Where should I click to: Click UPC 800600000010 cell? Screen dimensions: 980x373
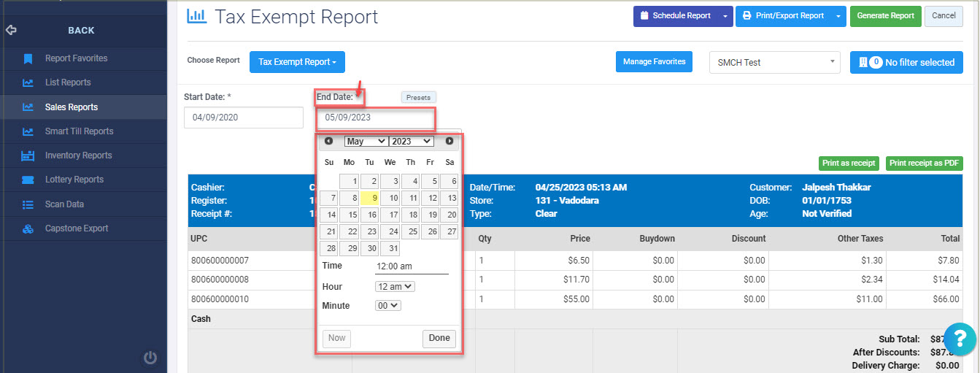point(220,299)
